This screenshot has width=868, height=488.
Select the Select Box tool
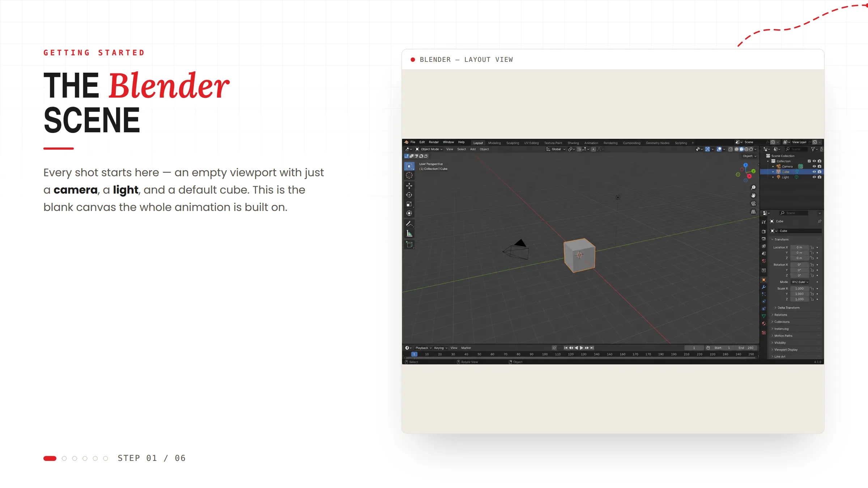tap(409, 166)
